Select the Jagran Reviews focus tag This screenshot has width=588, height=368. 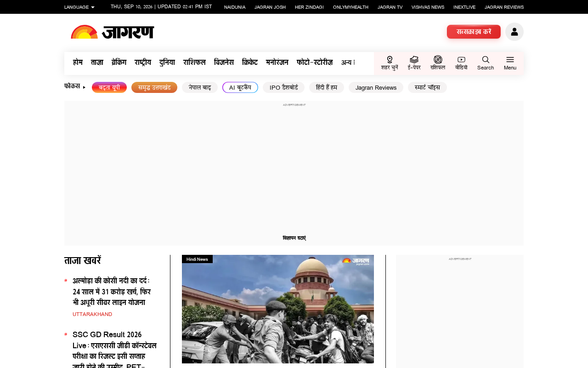(376, 87)
